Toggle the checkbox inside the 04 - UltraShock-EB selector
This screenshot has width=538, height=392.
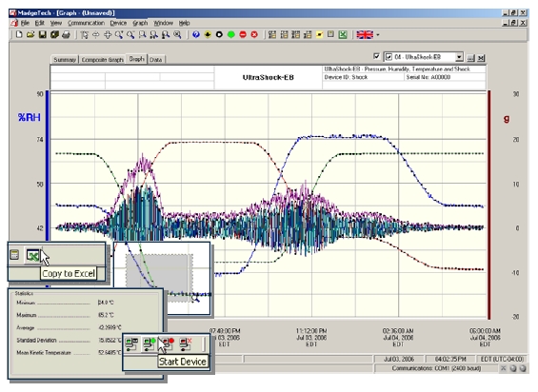(x=389, y=57)
